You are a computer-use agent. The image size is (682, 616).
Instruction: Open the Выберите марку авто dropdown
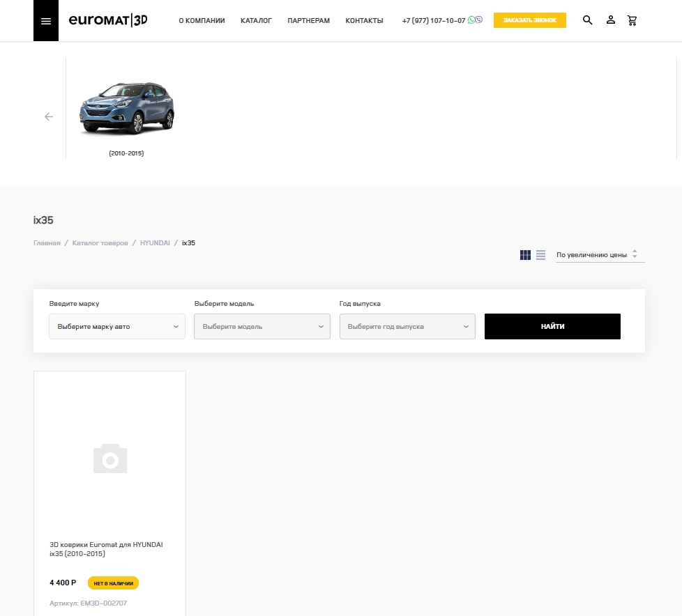pyautogui.click(x=117, y=327)
